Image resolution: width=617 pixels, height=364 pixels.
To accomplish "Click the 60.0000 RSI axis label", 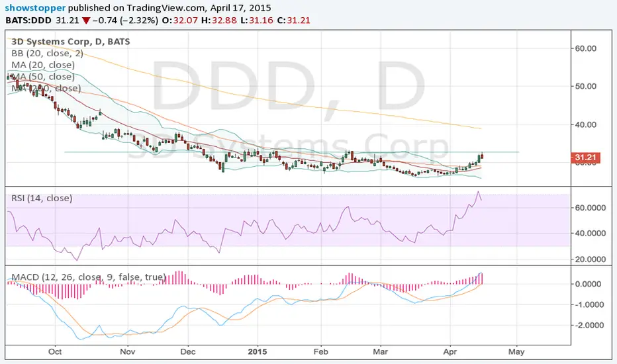I will pos(591,208).
